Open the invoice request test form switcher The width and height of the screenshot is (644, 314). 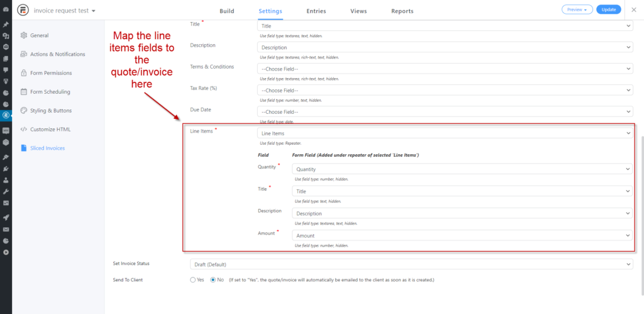pos(65,11)
